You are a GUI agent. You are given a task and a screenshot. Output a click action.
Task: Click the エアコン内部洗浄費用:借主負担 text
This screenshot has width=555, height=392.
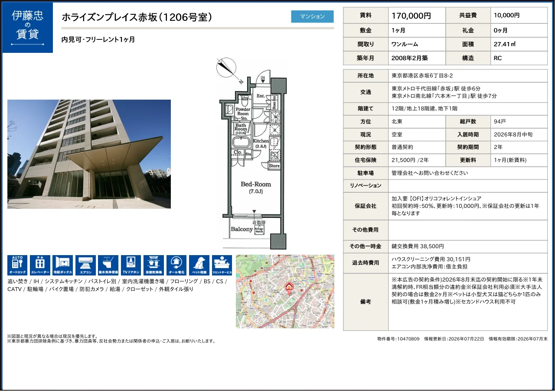(x=429, y=266)
